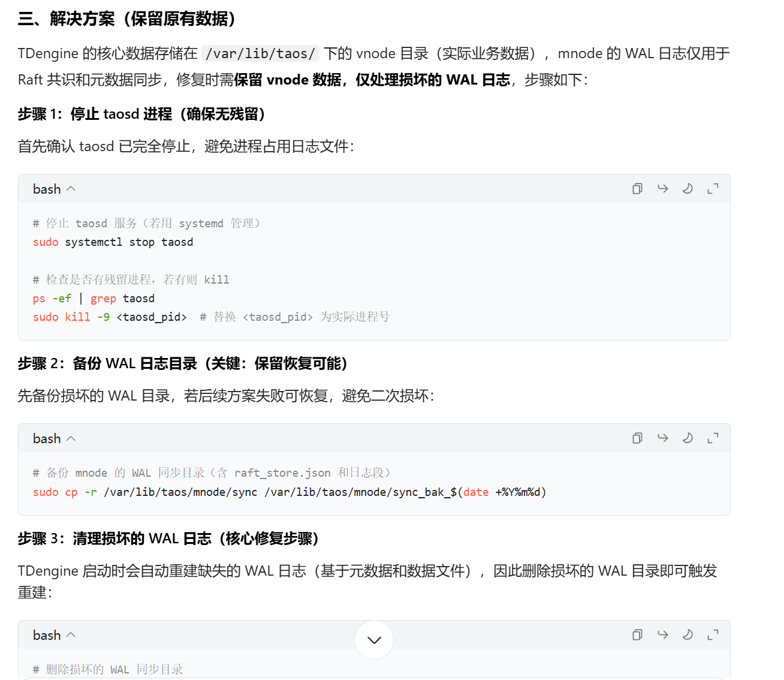Switch dark mode on second bash block
784x680 pixels.
tap(687, 438)
